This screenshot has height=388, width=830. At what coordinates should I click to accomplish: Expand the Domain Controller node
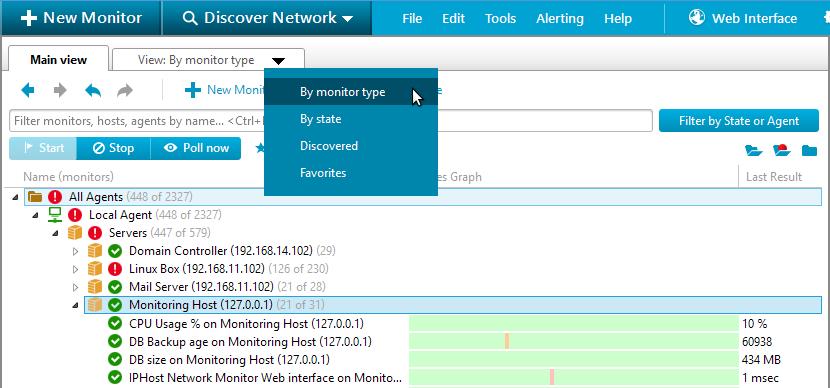pyautogui.click(x=75, y=251)
